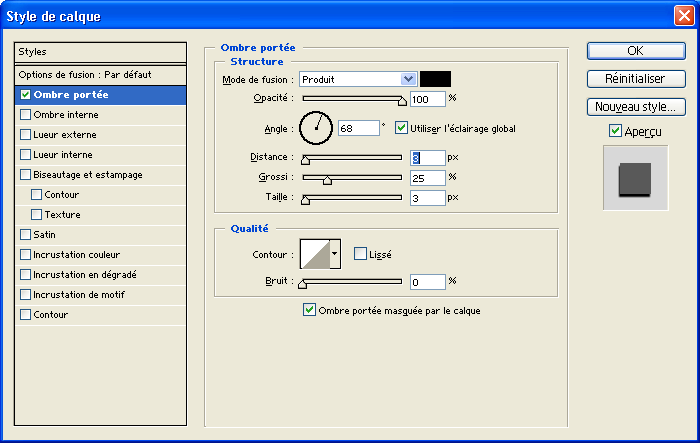Close the Style de calque dialog
Viewport: 700px width, 443px height.
pos(683,16)
